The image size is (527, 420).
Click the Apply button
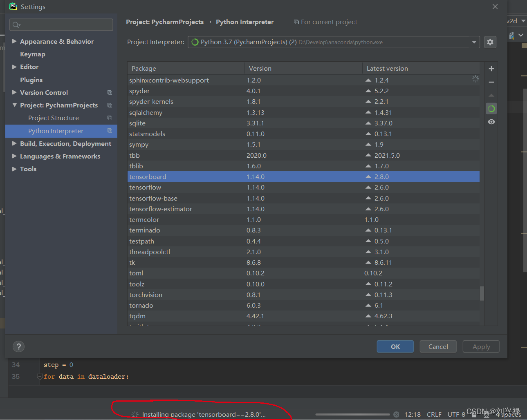481,346
